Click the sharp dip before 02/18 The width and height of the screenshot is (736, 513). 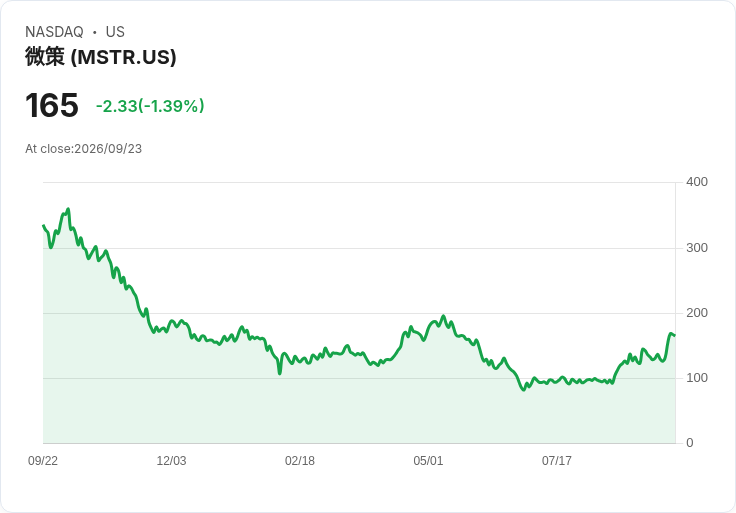point(280,373)
